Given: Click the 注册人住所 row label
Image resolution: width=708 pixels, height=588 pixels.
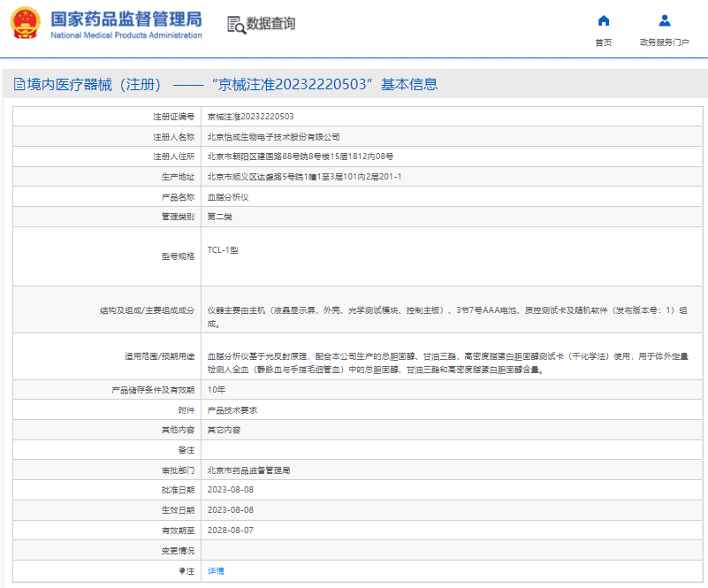Looking at the screenshot, I should tap(174, 157).
